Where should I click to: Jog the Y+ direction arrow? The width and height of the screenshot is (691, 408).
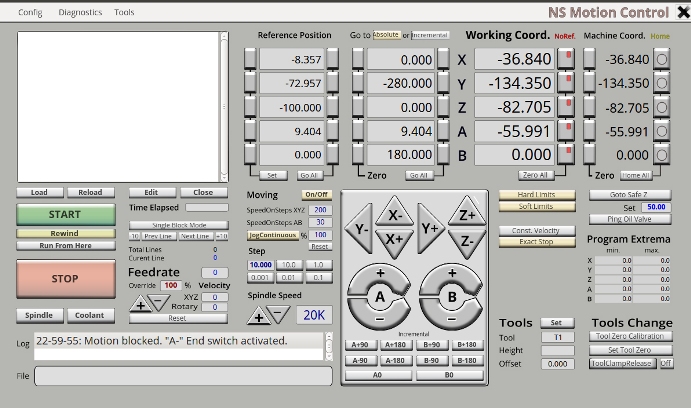click(430, 228)
